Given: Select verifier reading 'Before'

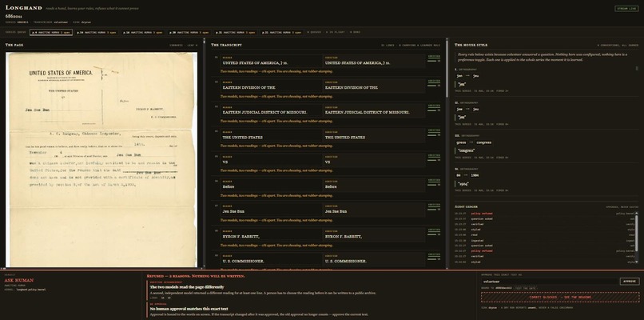Looking at the screenshot, I should [x=374, y=185].
